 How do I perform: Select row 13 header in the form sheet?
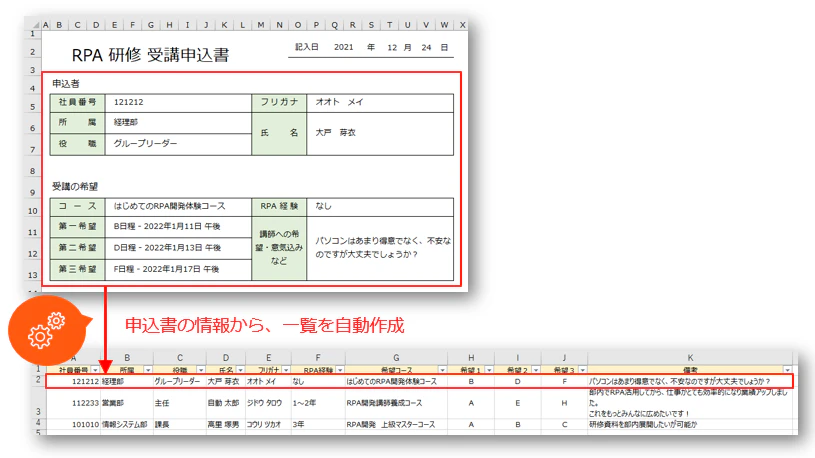coord(33,274)
